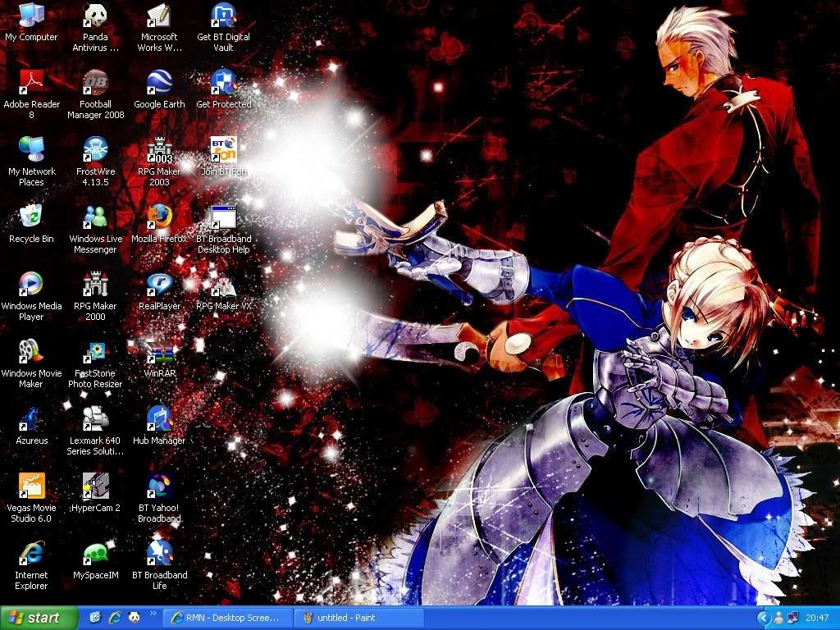Select the My Computer icon
This screenshot has width=840, height=630.
pyautogui.click(x=31, y=16)
